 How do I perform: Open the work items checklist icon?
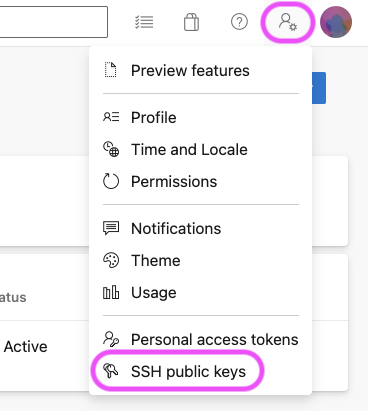pos(144,22)
